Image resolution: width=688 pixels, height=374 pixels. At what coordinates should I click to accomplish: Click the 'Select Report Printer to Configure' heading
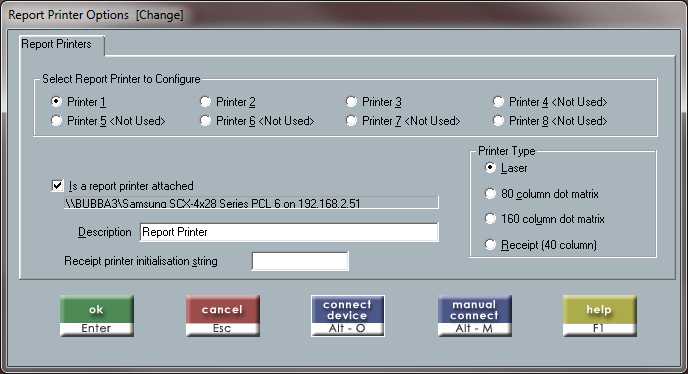tap(121, 79)
